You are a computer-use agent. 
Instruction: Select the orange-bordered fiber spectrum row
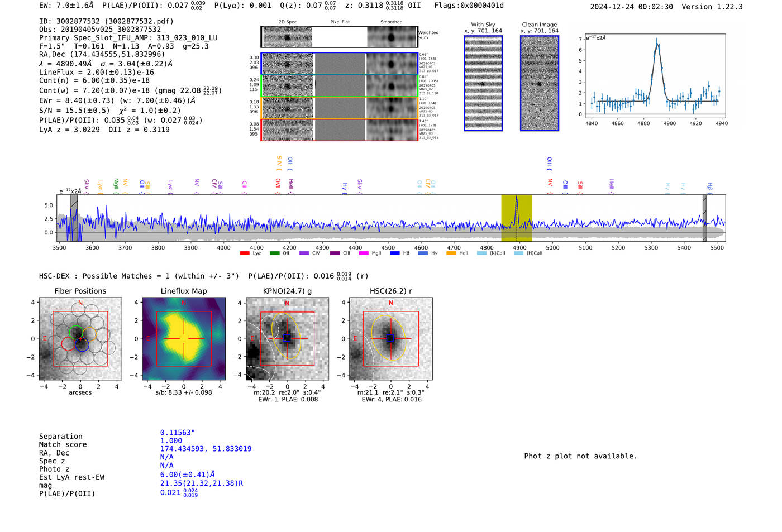click(339, 107)
